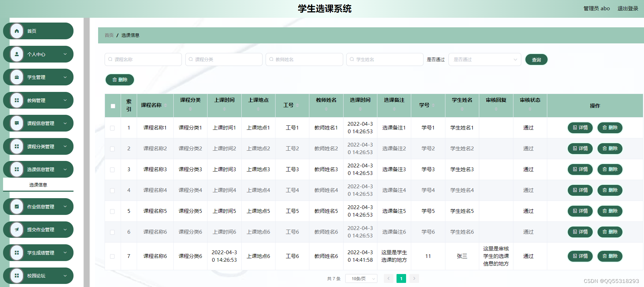Viewport: 644px width, 287px height.
Task: Click search icon in 教师姓名 field
Action: (271, 59)
